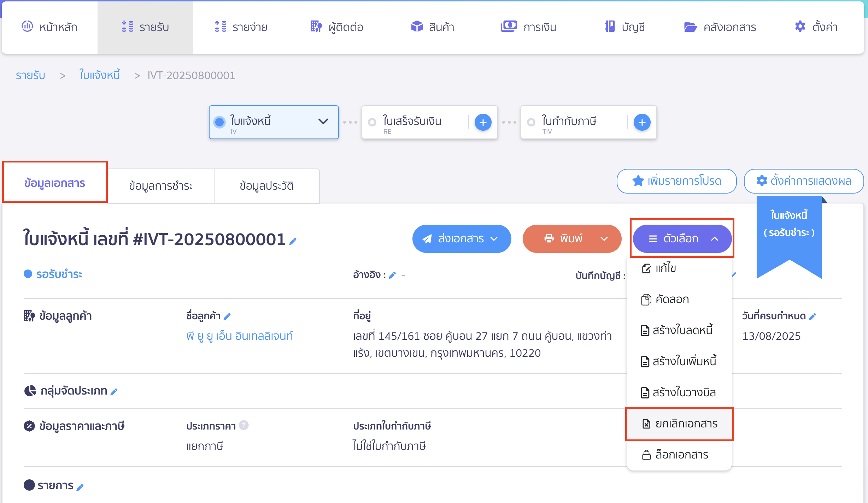Viewport: 868px width, 503px height.
Task: Open the พิมพ์ print dropdown
Action: (572, 238)
